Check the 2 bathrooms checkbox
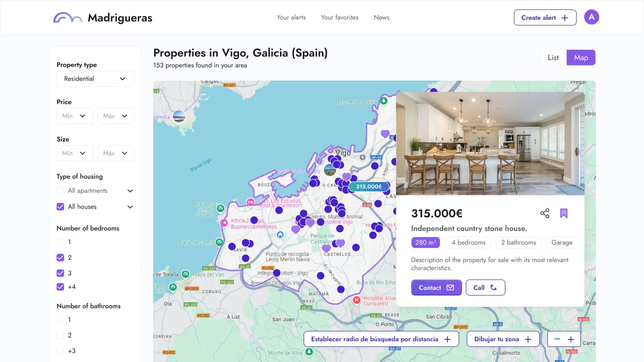The height and width of the screenshot is (362, 644). [x=60, y=336]
